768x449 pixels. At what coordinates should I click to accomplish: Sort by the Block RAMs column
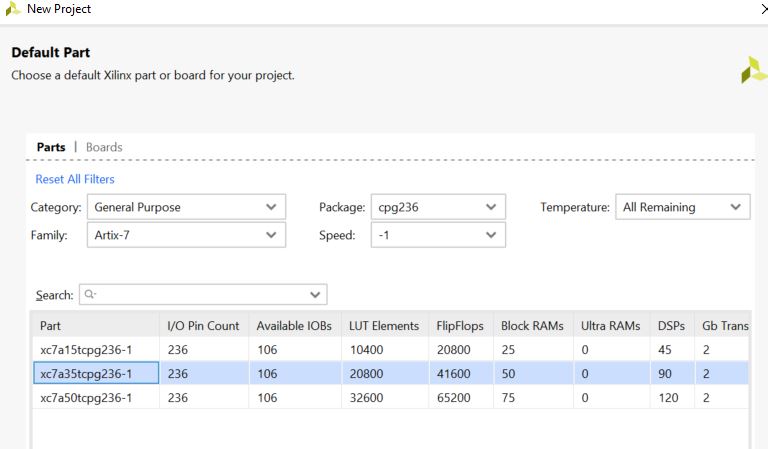(x=532, y=326)
